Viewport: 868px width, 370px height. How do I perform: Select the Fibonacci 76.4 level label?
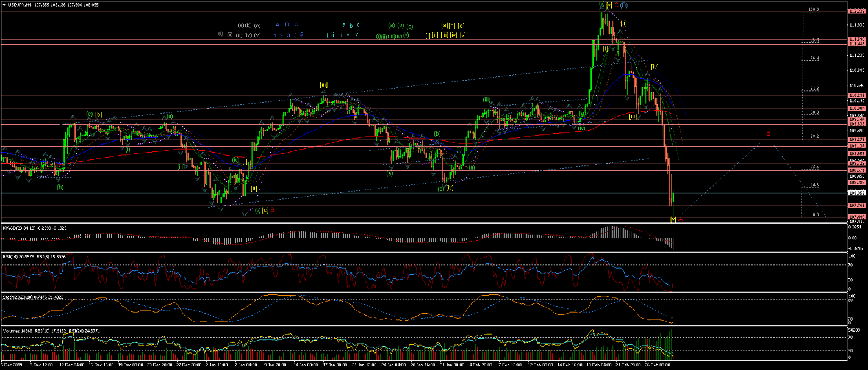pos(814,58)
